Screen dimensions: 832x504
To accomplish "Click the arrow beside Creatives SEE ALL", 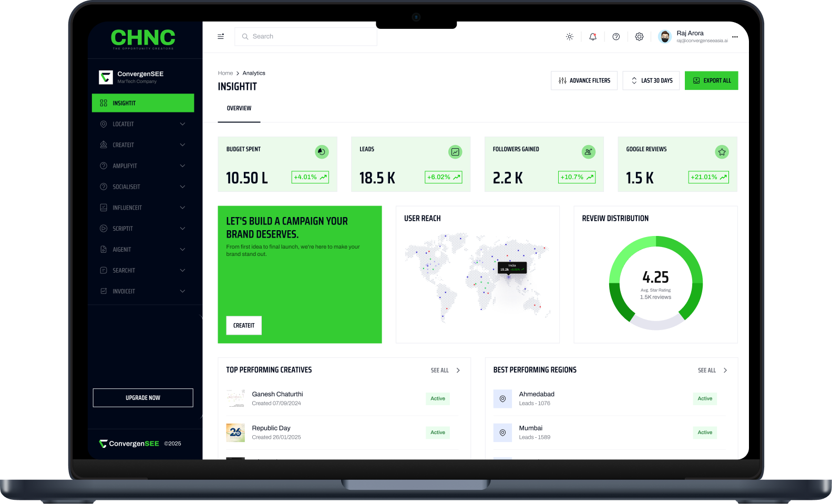I will coord(458,371).
